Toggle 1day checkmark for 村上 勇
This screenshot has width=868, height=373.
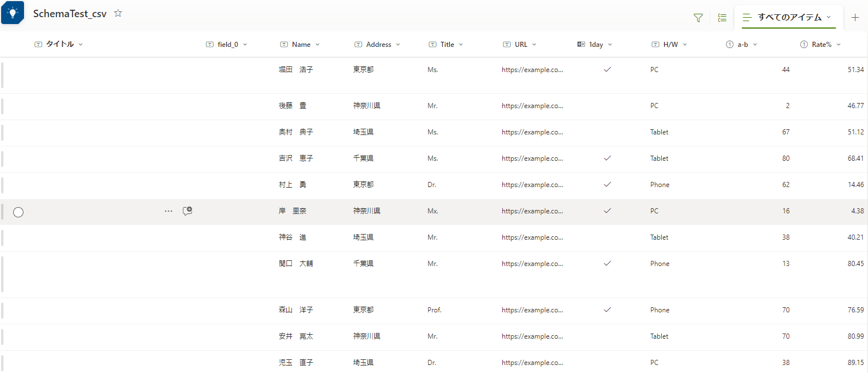[607, 184]
